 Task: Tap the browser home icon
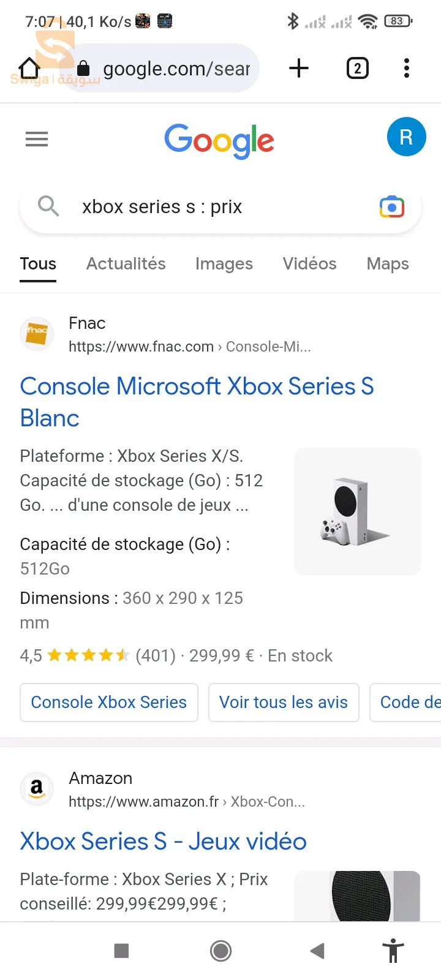tap(29, 68)
